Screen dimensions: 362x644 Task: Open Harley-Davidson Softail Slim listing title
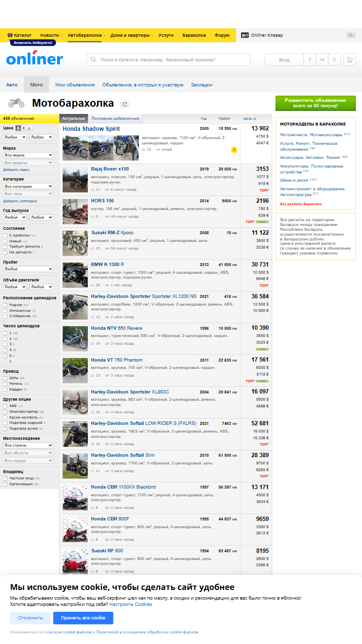123,455
